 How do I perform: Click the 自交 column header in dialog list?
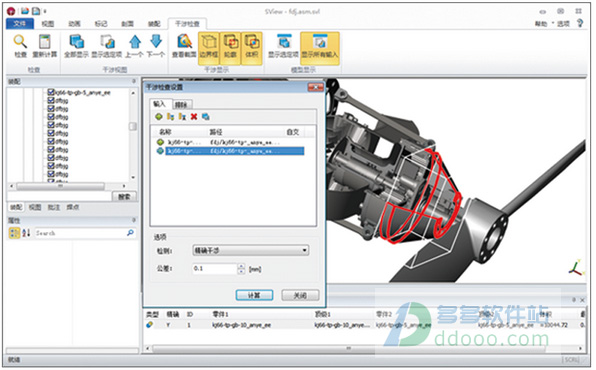pos(294,132)
